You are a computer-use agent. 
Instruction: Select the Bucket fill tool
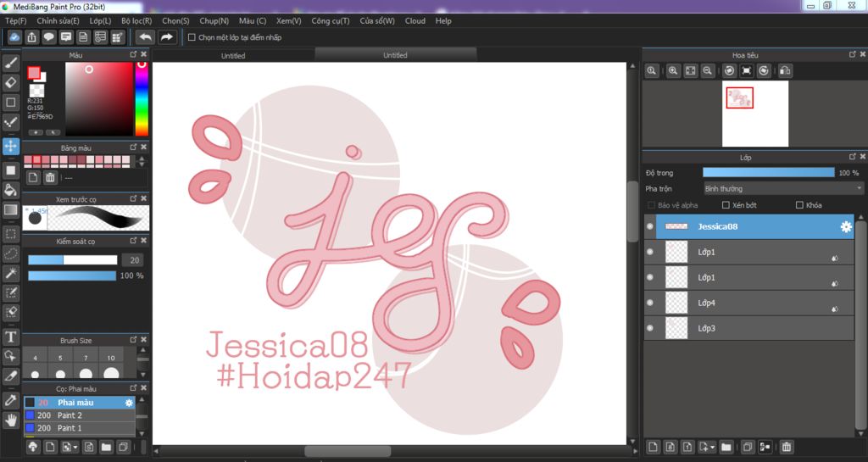pos(10,190)
